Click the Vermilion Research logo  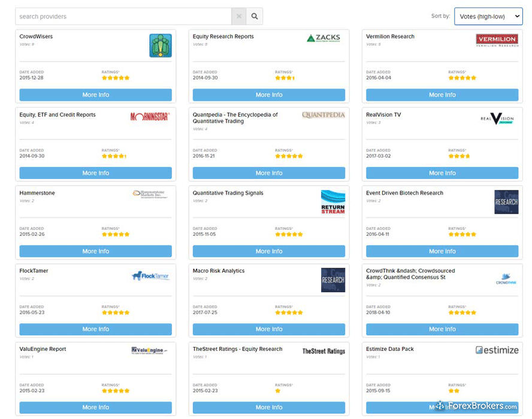point(497,40)
